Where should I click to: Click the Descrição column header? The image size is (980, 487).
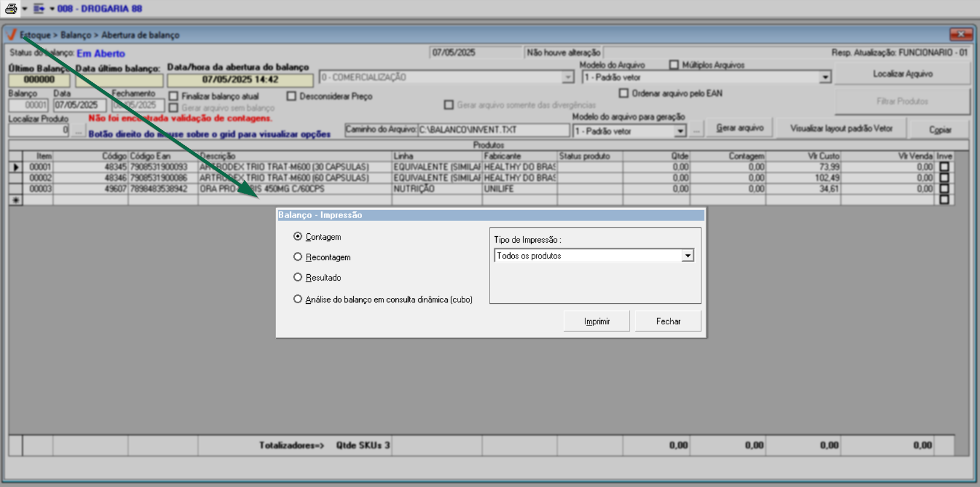click(x=295, y=156)
